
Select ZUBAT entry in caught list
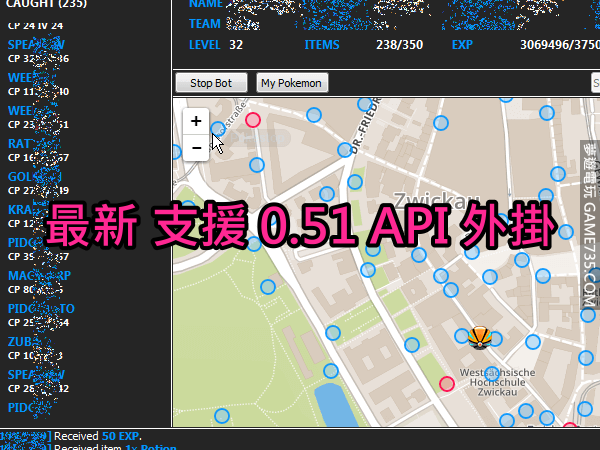(35, 348)
